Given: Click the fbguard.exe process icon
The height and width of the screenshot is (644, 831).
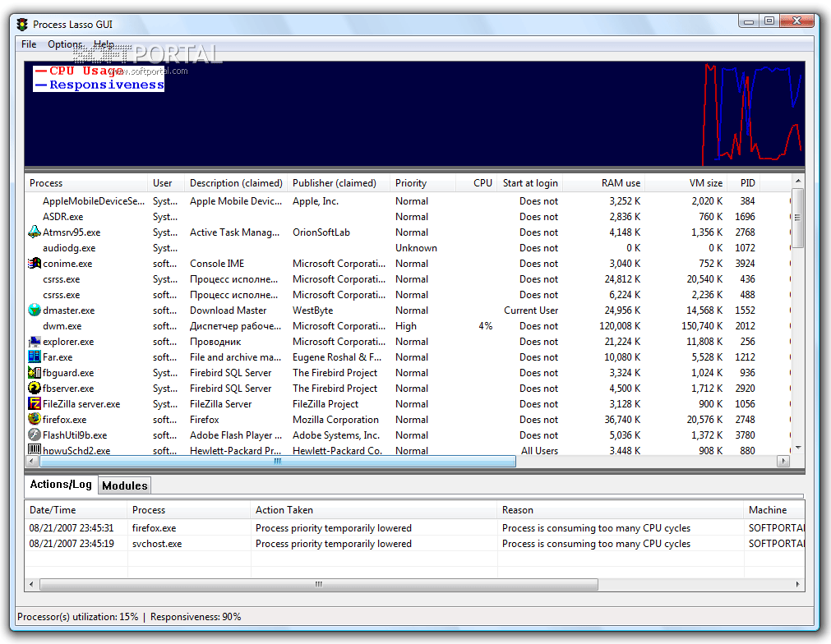Looking at the screenshot, I should (35, 372).
